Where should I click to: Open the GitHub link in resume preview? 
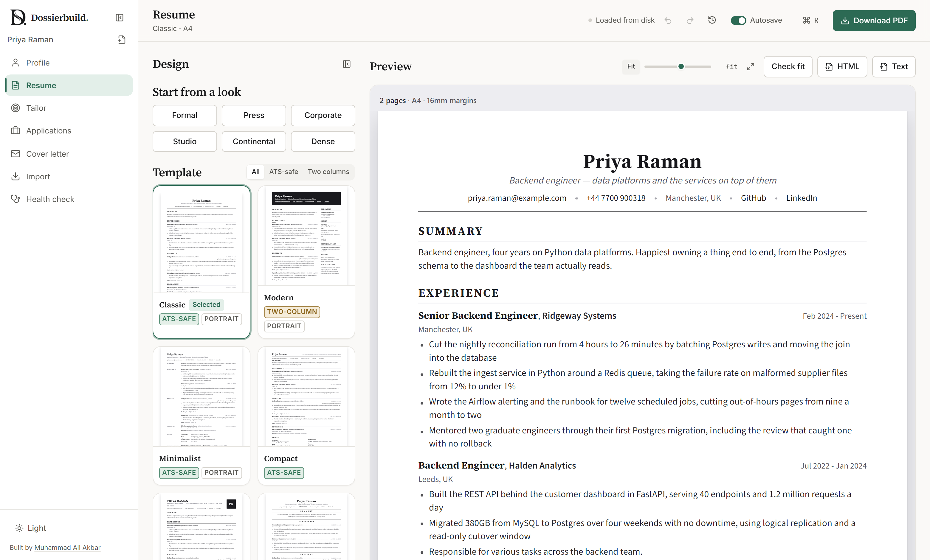[x=753, y=198]
